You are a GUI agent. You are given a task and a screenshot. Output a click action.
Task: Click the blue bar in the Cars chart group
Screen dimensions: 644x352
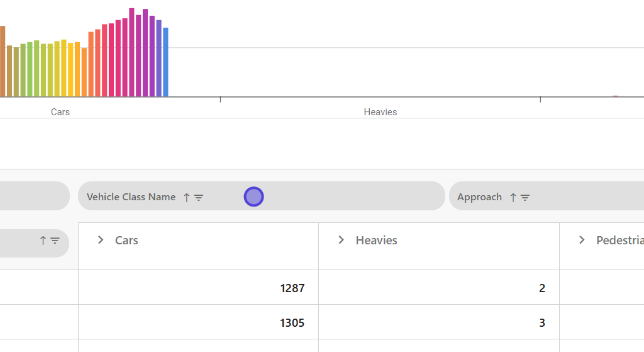click(165, 62)
